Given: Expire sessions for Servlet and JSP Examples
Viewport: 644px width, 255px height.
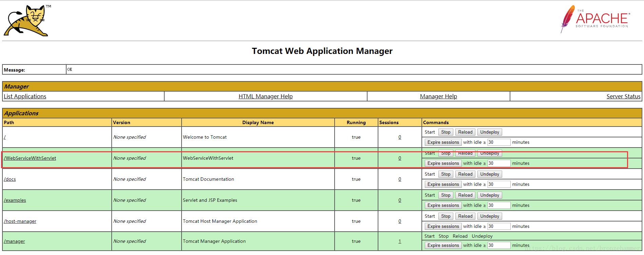Looking at the screenshot, I should [x=443, y=205].
